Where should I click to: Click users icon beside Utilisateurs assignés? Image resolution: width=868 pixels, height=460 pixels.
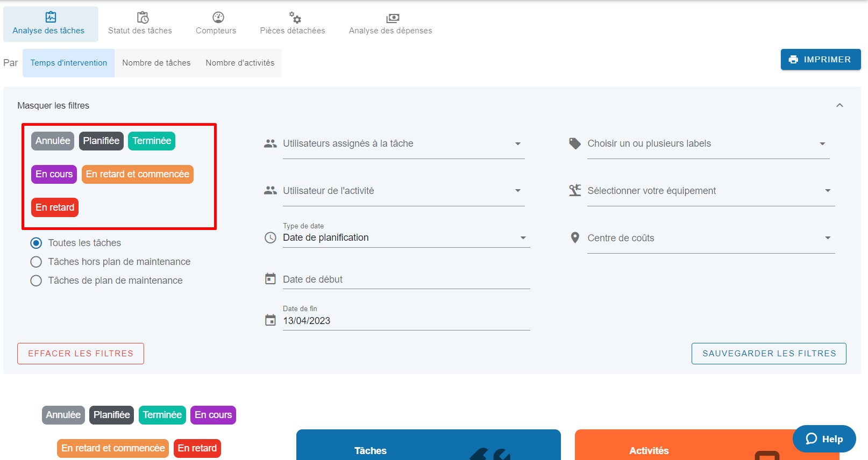pyautogui.click(x=271, y=143)
